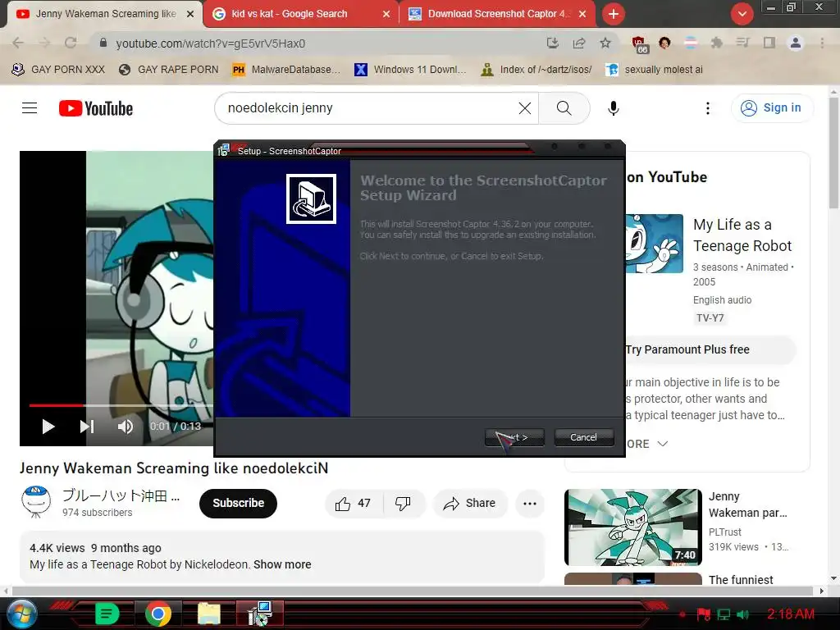Close the Download Screenshot Captor tab
Viewport: 840px width, 630px height.
(x=583, y=14)
